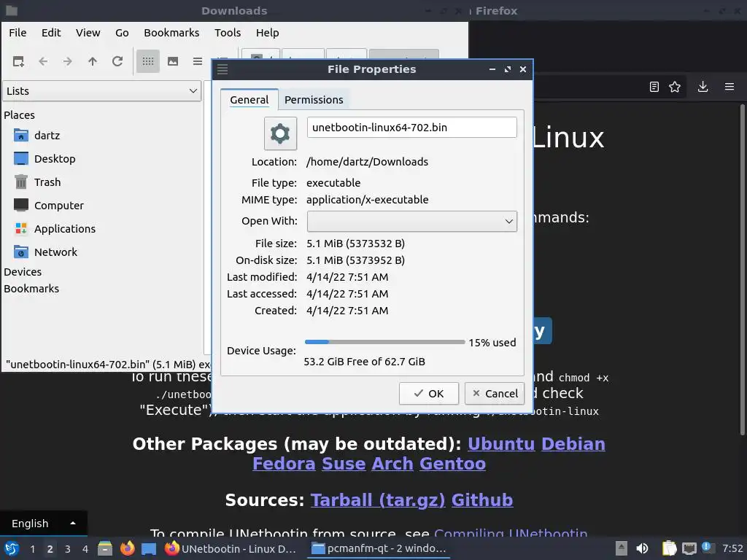This screenshot has width=747, height=560.
Task: Switch to virtual desktop 1
Action: tap(32, 549)
